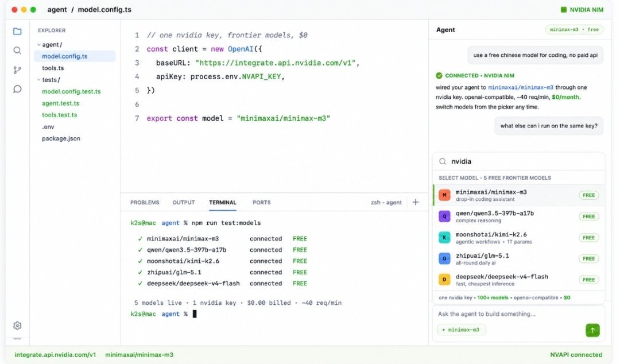Open the chat bubble icon in sidebar
Screen dimensions: 620x364
17,89
